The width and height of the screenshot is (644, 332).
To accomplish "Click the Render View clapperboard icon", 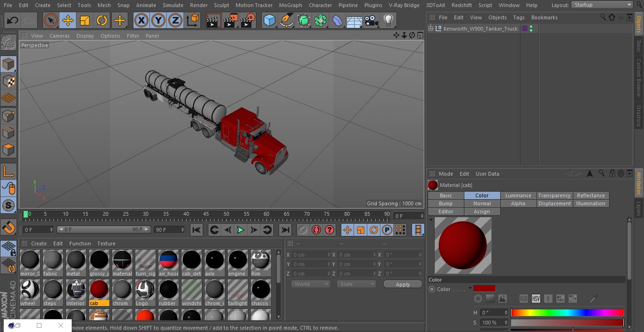I will (214, 20).
